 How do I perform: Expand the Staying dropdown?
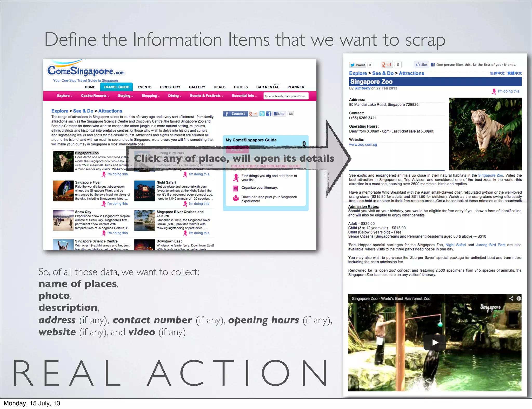pos(125,96)
